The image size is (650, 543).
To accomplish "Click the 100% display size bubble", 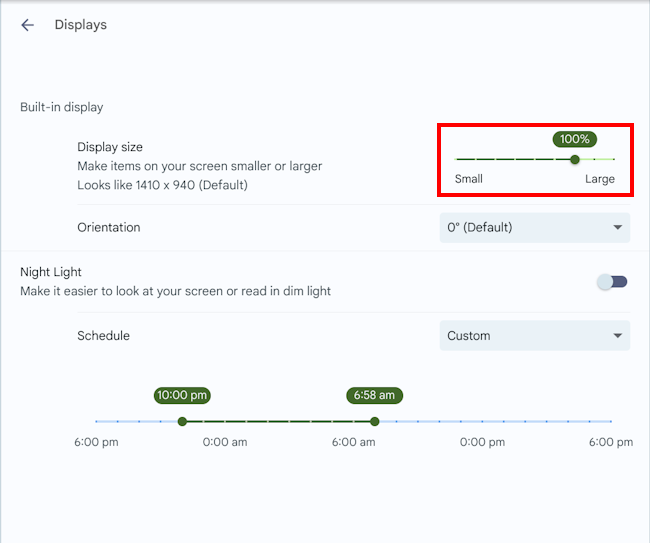I will pos(575,139).
